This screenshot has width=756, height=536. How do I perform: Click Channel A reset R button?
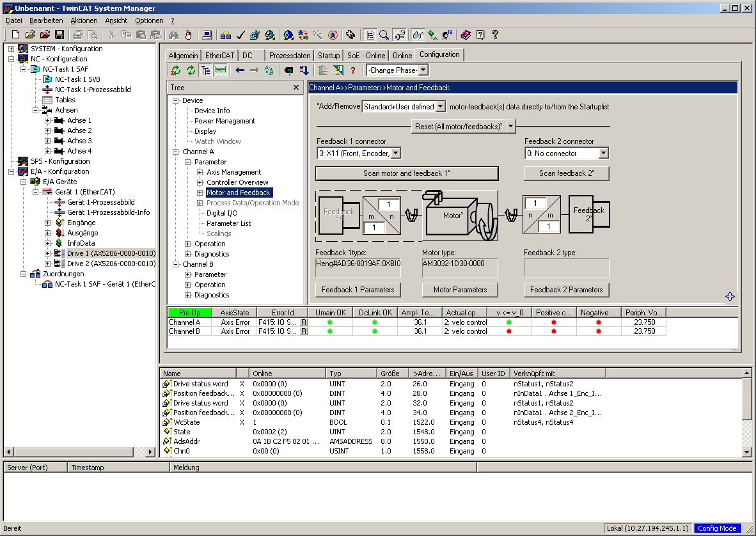click(304, 322)
